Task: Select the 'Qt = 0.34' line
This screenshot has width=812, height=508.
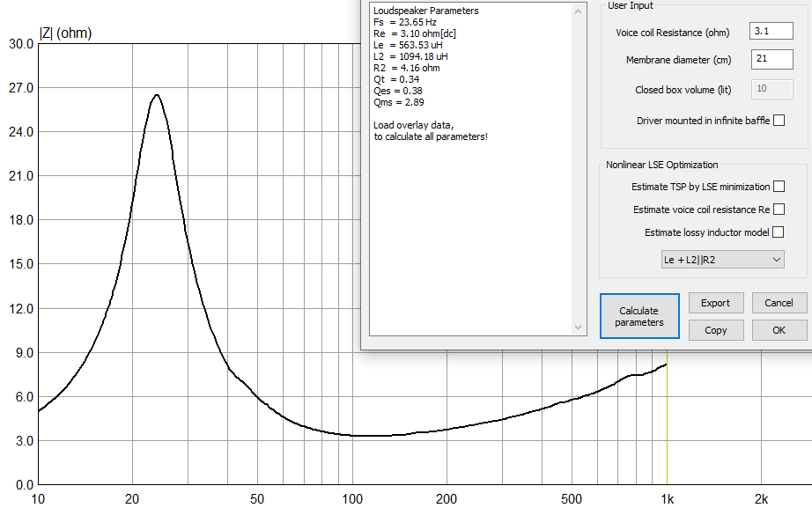Action: tap(396, 79)
